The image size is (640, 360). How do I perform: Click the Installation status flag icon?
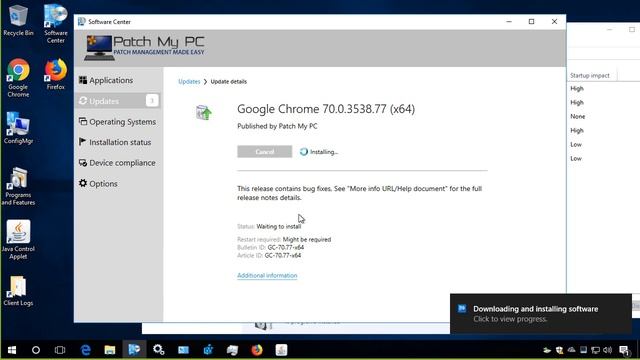coord(82,142)
